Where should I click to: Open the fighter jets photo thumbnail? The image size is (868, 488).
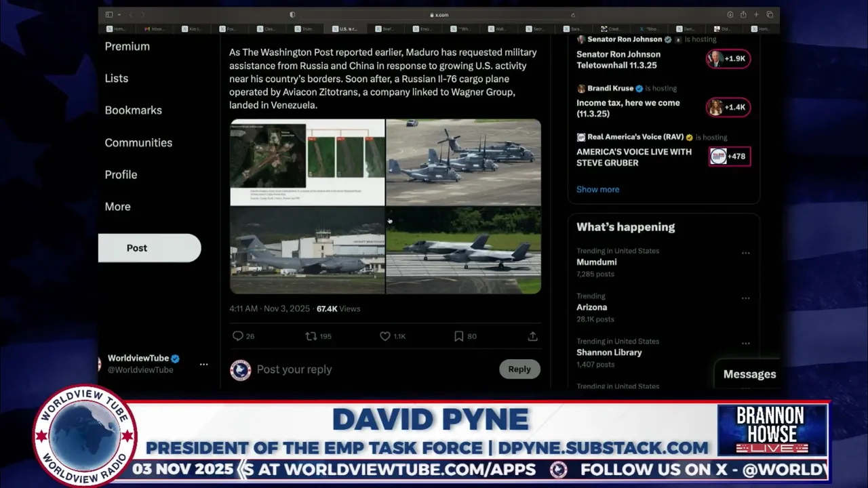(x=464, y=250)
